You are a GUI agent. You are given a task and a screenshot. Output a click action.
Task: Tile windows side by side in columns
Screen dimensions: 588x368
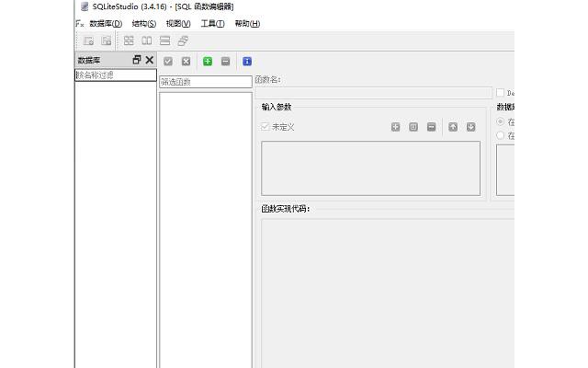[147, 40]
